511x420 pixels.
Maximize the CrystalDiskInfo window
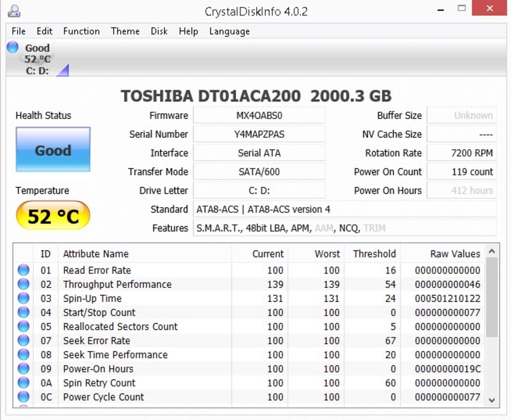(x=462, y=8)
